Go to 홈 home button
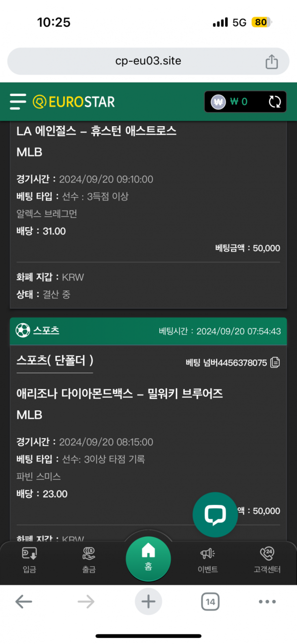Image resolution: width=297 pixels, height=644 pixels. pyautogui.click(x=148, y=557)
